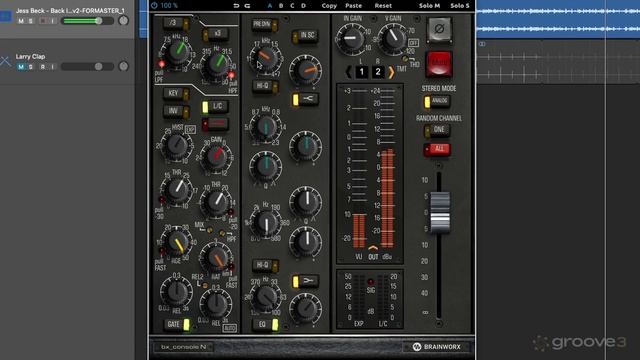The height and width of the screenshot is (360, 640).
Task: Toggle the PRE DYN switch
Action: pyautogui.click(x=264, y=25)
